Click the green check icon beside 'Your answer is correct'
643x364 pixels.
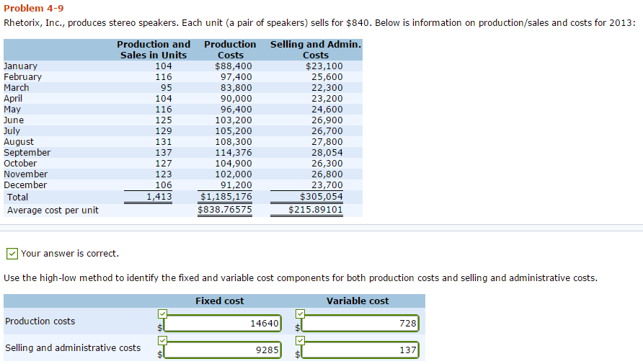click(x=12, y=254)
